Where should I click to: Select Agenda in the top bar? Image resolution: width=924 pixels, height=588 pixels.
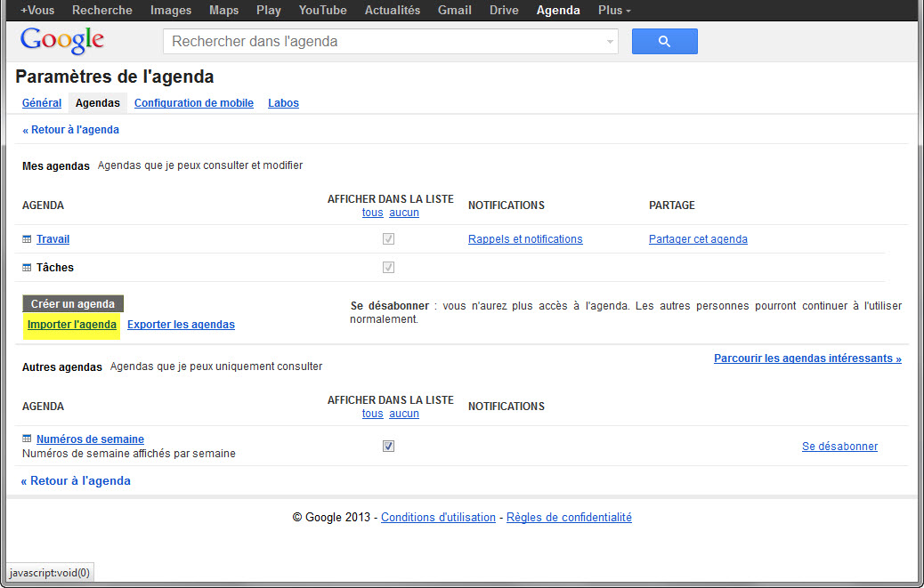pyautogui.click(x=558, y=10)
